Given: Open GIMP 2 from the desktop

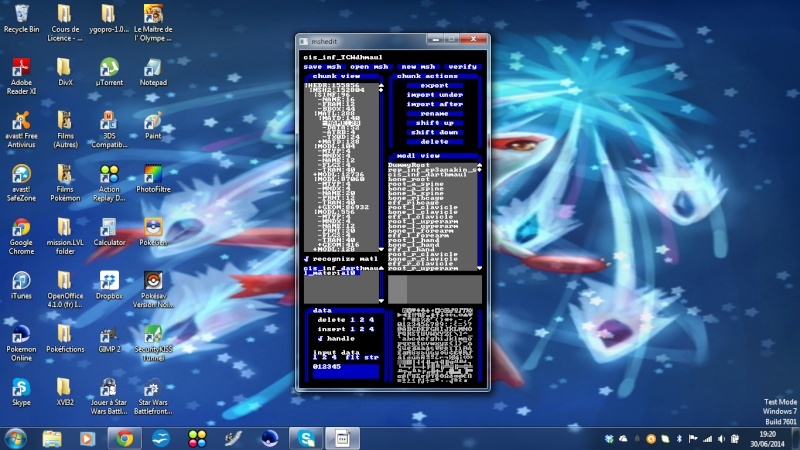Looking at the screenshot, I should (109, 339).
